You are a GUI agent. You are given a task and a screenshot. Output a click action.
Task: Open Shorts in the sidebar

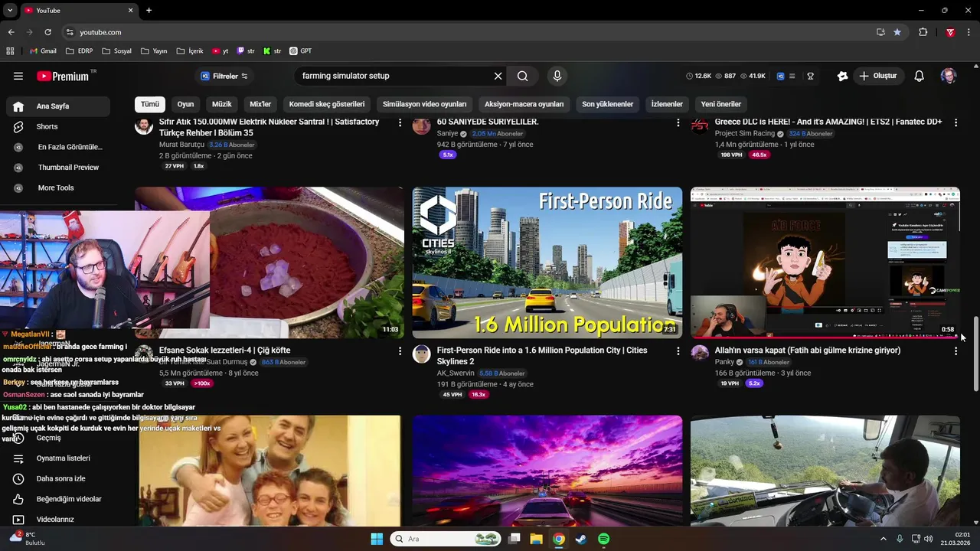pyautogui.click(x=57, y=126)
